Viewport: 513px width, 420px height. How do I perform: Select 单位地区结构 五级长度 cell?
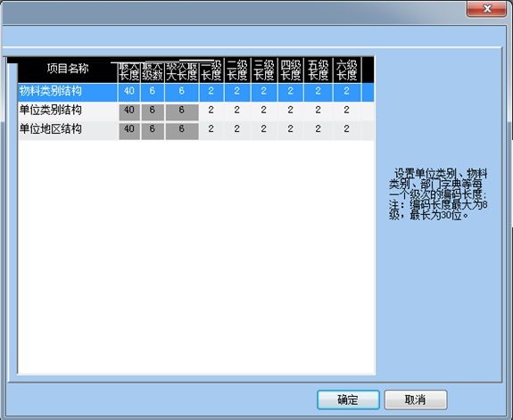[x=318, y=129]
